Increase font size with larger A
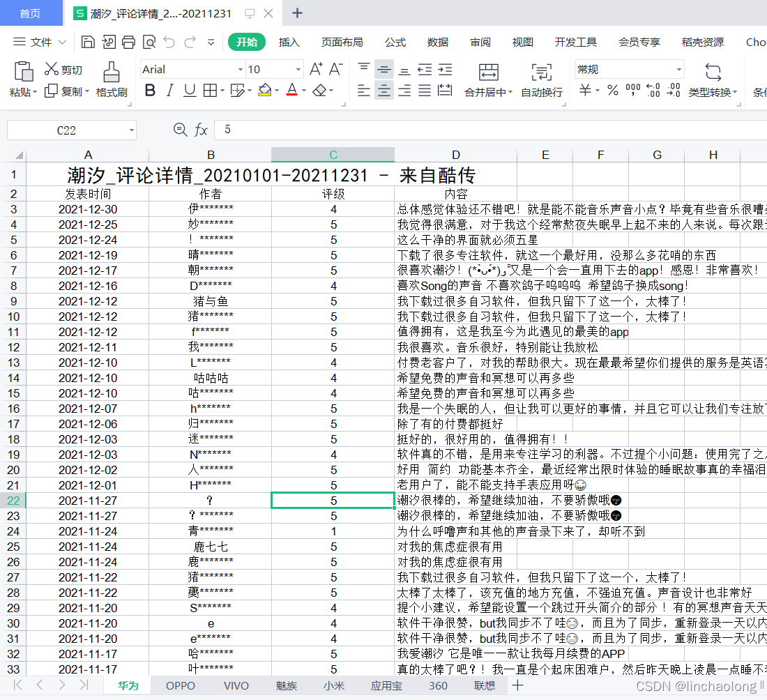This screenshot has width=767, height=700. pos(316,69)
